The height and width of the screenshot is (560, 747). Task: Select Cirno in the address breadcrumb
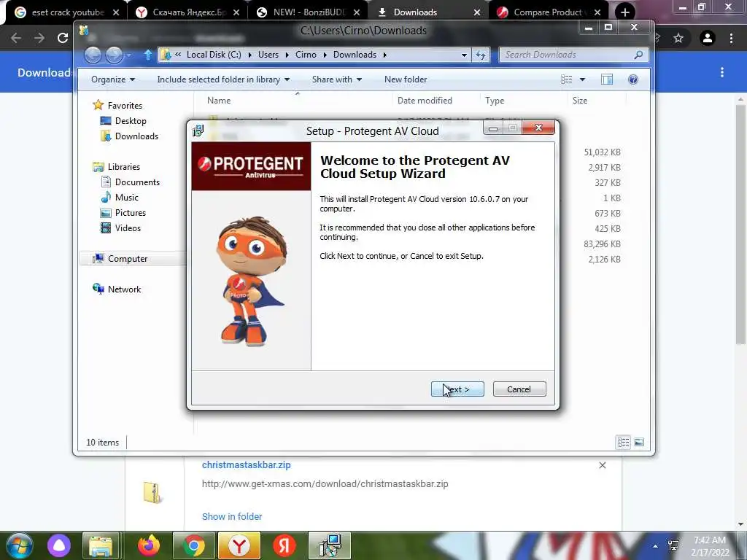[306, 55]
